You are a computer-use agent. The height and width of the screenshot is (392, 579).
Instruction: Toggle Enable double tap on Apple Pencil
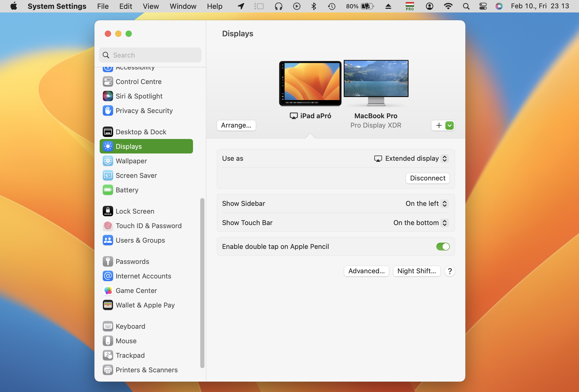443,247
